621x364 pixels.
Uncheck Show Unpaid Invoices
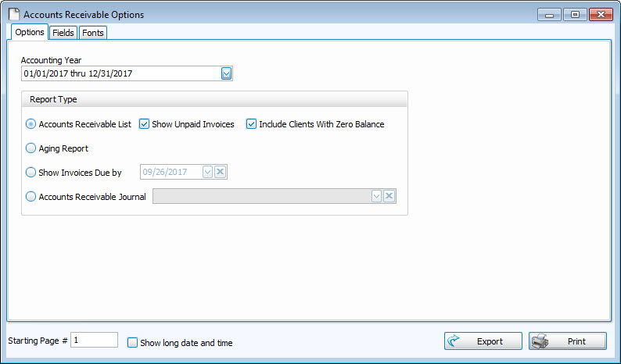144,124
